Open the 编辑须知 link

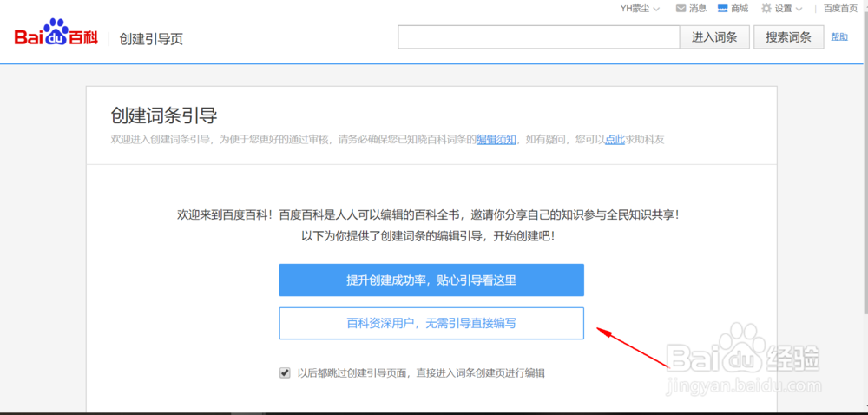pos(496,140)
